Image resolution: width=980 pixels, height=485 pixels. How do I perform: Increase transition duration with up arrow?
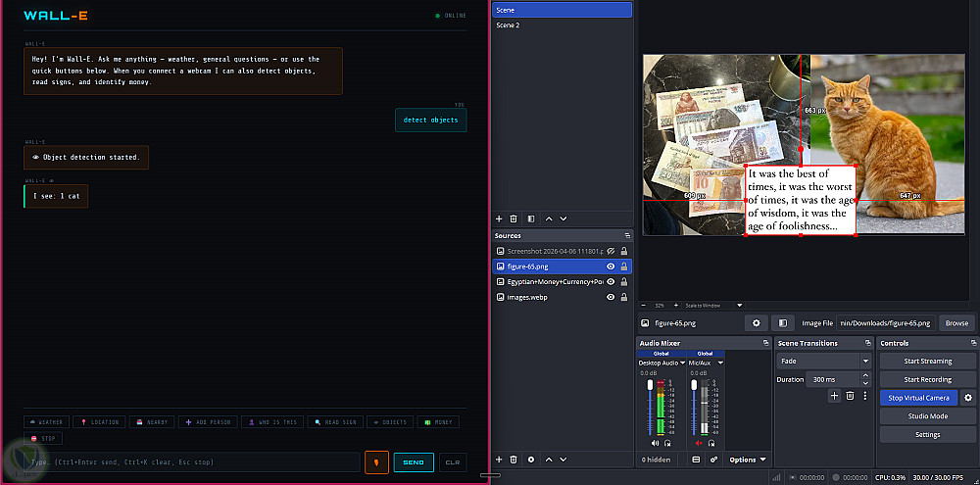click(865, 375)
